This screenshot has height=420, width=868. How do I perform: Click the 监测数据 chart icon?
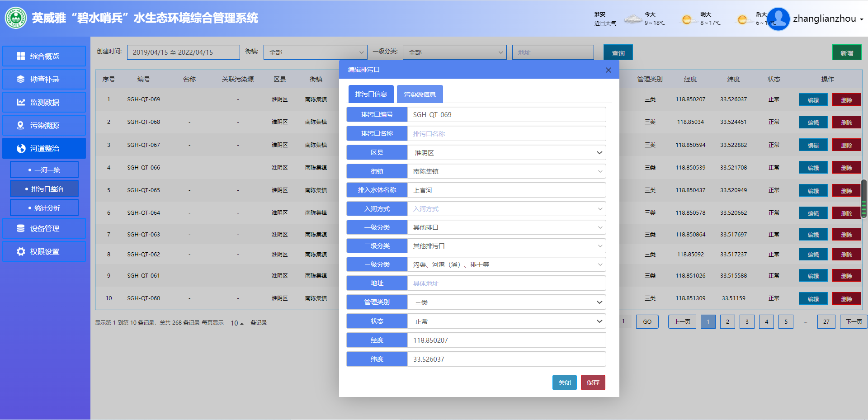(x=21, y=102)
